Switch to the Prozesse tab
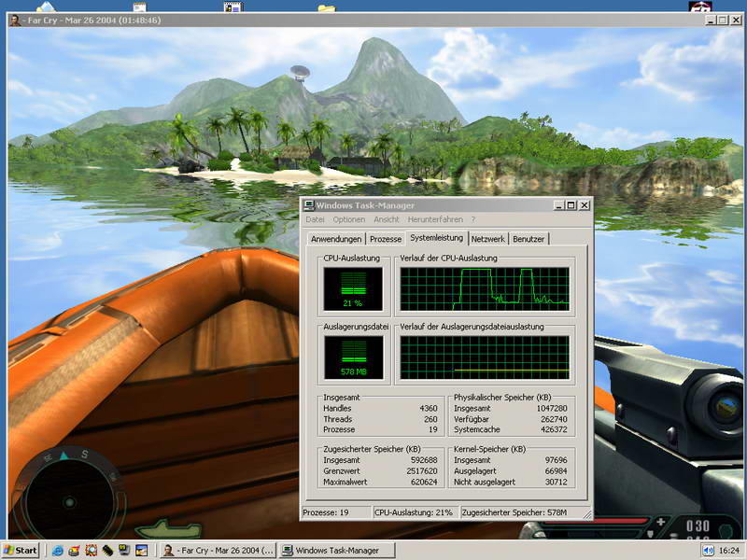The width and height of the screenshot is (747, 560). click(386, 239)
